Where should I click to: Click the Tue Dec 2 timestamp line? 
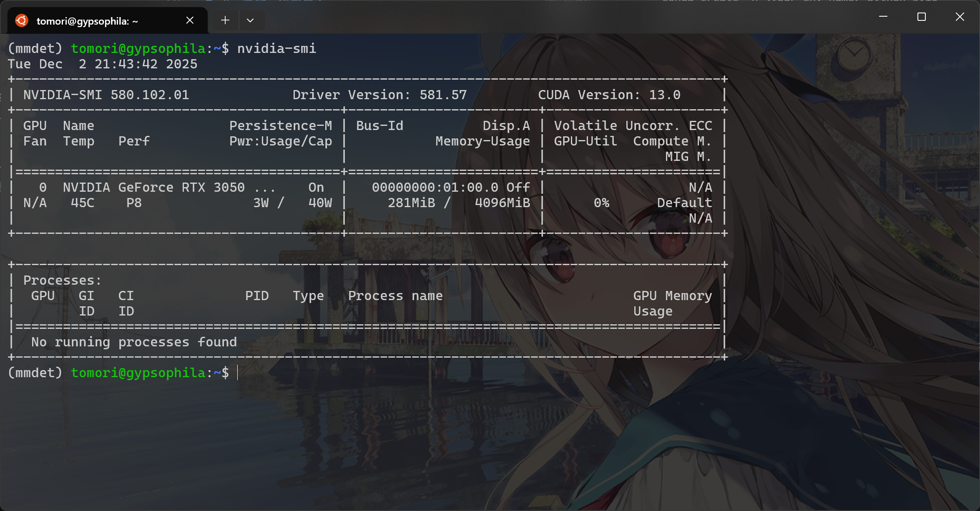[102, 64]
